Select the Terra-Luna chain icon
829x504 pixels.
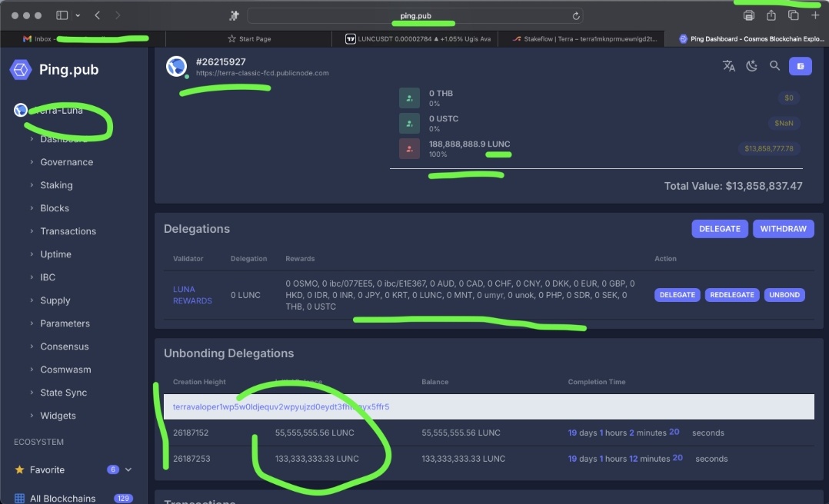click(20, 110)
